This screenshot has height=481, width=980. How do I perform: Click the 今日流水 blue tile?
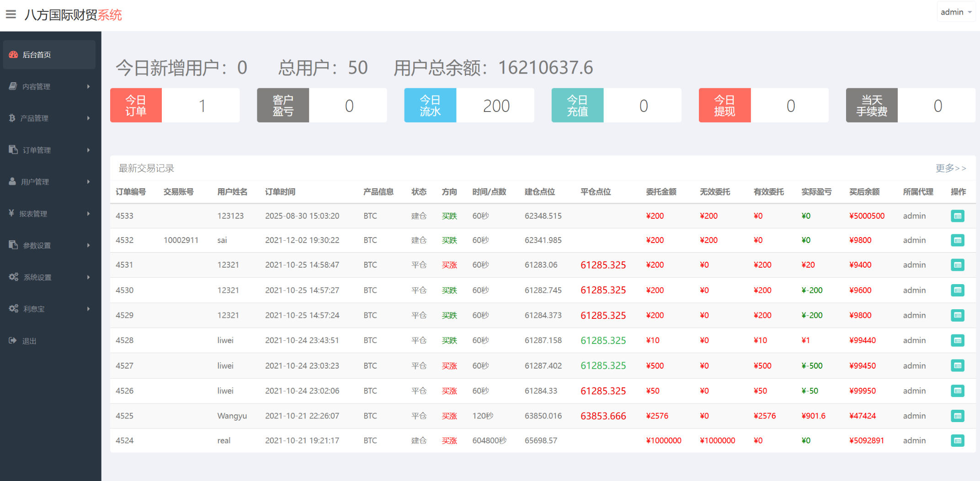pyautogui.click(x=430, y=106)
